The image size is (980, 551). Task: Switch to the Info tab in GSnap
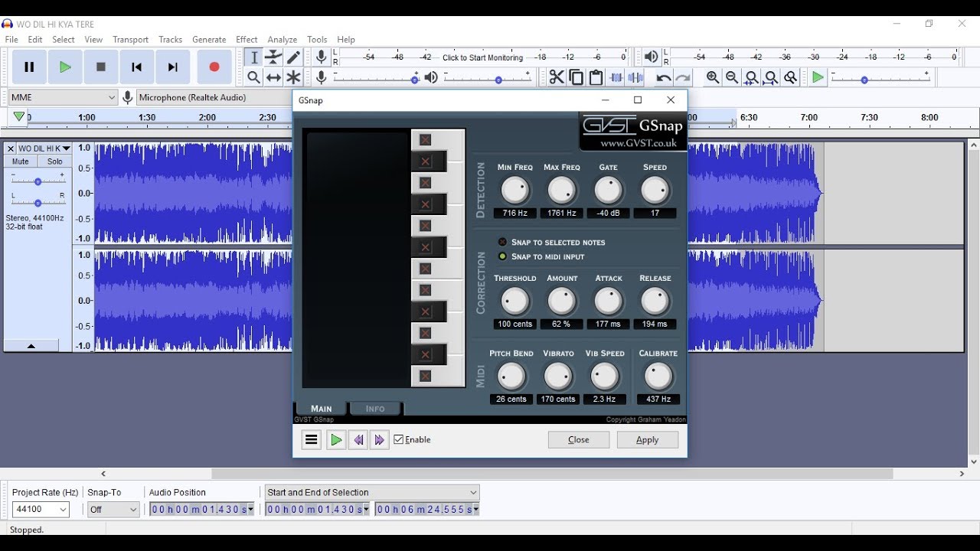(x=375, y=409)
